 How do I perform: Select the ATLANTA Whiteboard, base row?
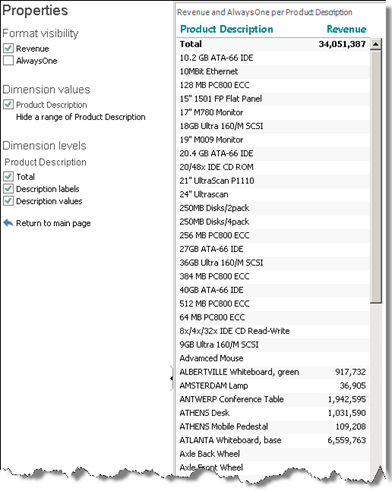coord(273,441)
